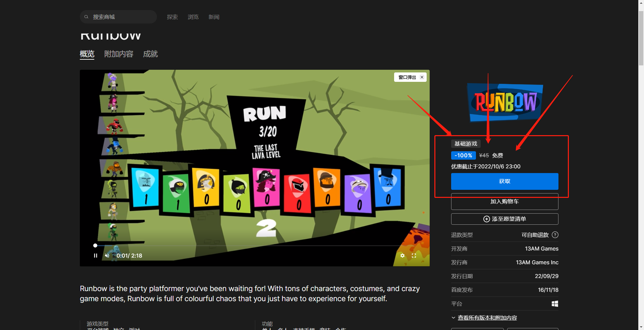Click 添至愿望清单 button

click(505, 219)
